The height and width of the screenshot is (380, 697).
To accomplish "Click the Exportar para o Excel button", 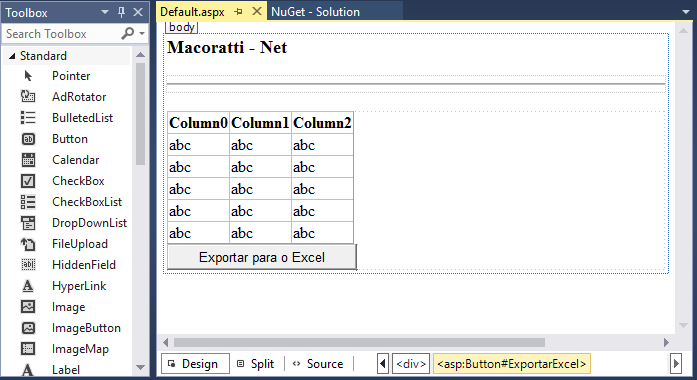I will pyautogui.click(x=262, y=257).
